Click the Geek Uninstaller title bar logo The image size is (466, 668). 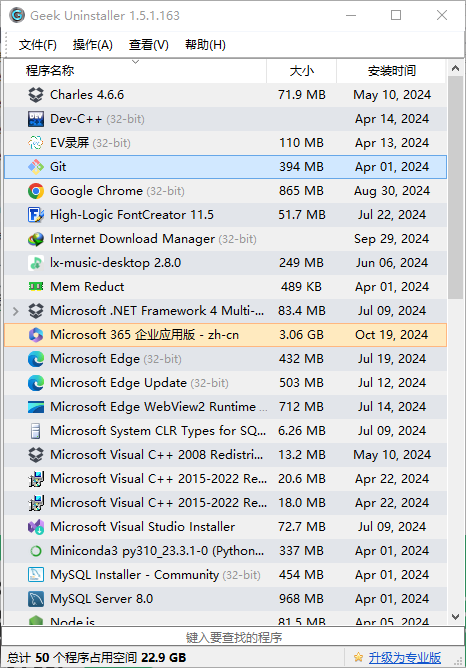tap(17, 15)
